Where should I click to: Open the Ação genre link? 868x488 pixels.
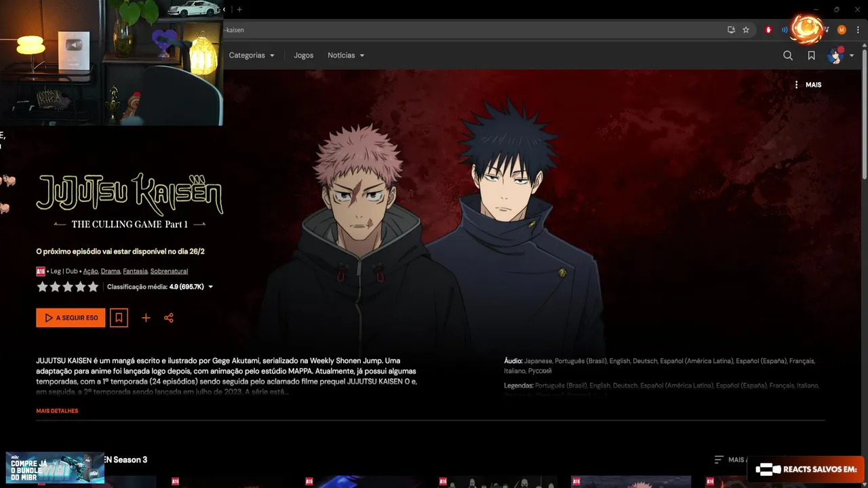click(90, 271)
